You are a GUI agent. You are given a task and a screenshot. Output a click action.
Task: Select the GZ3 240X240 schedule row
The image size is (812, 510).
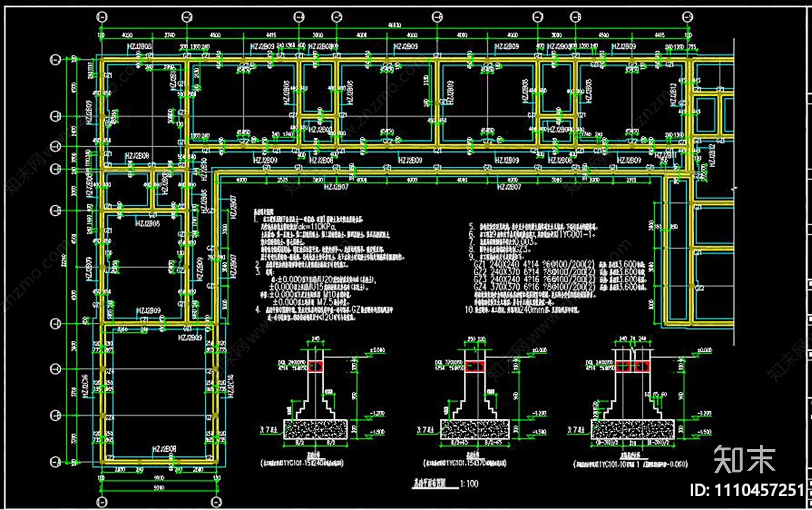(x=559, y=279)
